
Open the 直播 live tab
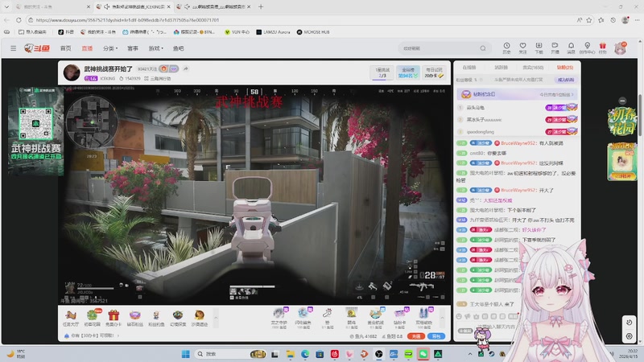(x=87, y=48)
